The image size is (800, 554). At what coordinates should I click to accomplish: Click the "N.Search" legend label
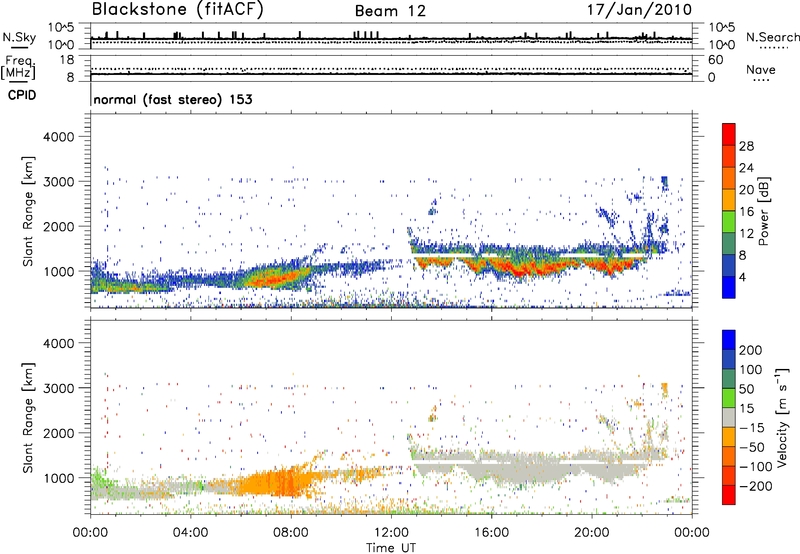pyautogui.click(x=772, y=37)
